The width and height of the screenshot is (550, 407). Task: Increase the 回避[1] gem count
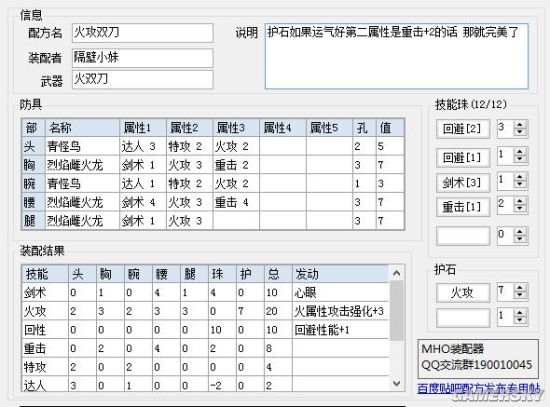tap(520, 152)
